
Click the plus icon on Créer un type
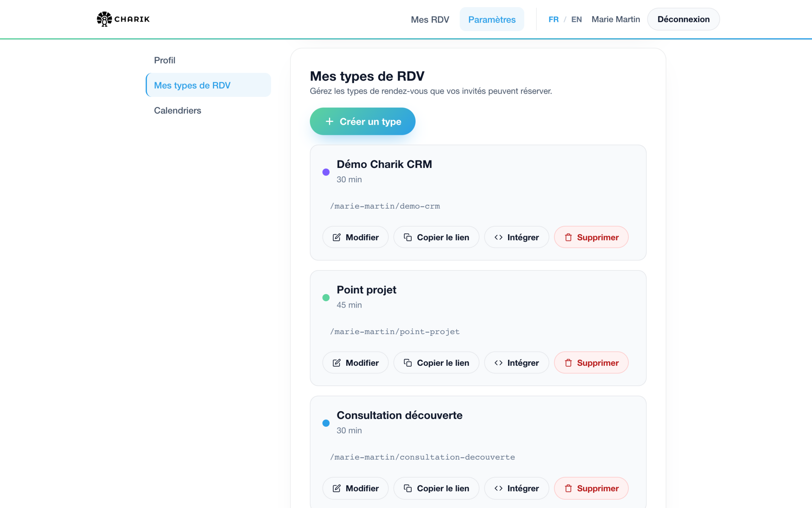pyautogui.click(x=330, y=121)
